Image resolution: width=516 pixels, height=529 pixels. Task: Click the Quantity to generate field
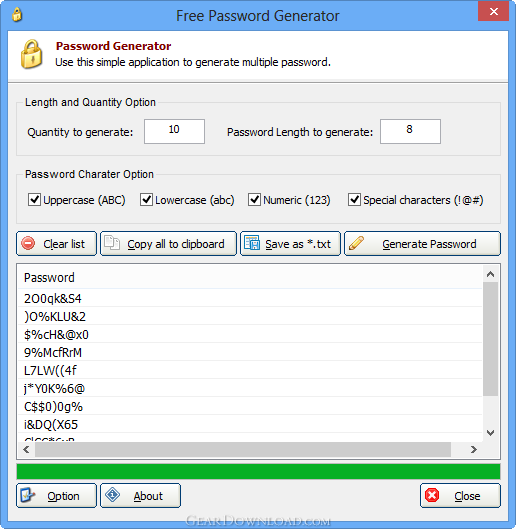coord(174,131)
